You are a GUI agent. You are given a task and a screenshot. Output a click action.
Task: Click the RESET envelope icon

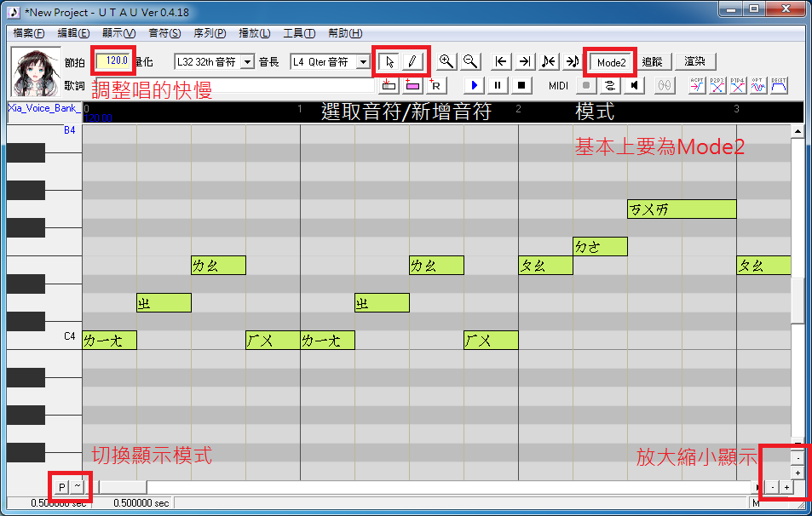point(778,85)
